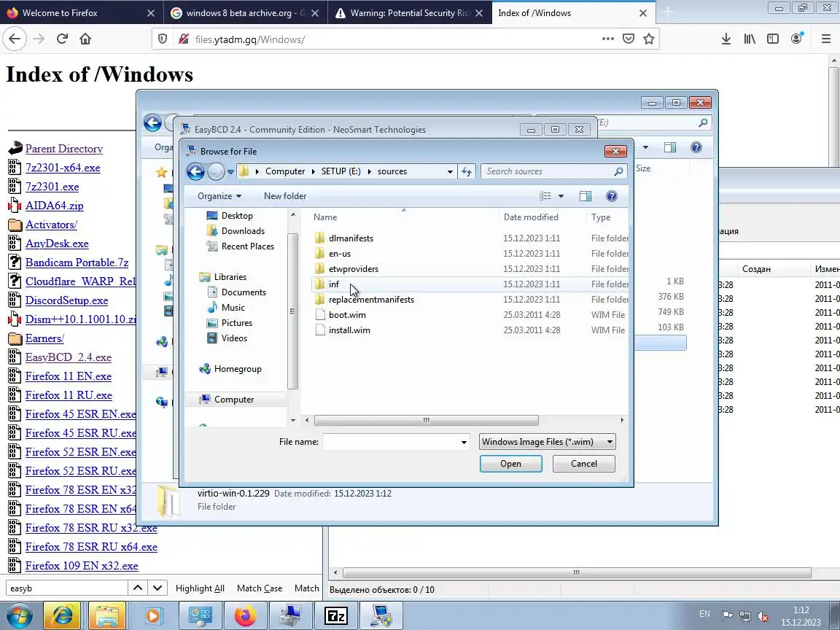Refresh sources folder in Browse dialog
The height and width of the screenshot is (630, 840).
(x=467, y=171)
